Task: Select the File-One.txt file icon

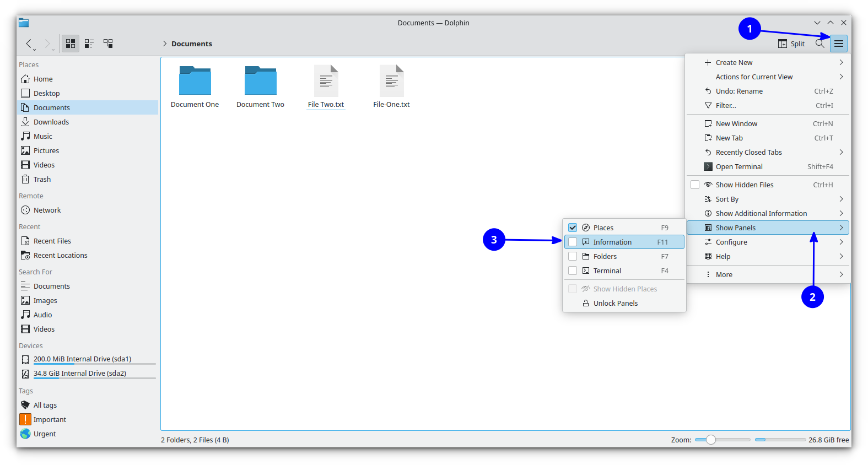Action: 391,81
